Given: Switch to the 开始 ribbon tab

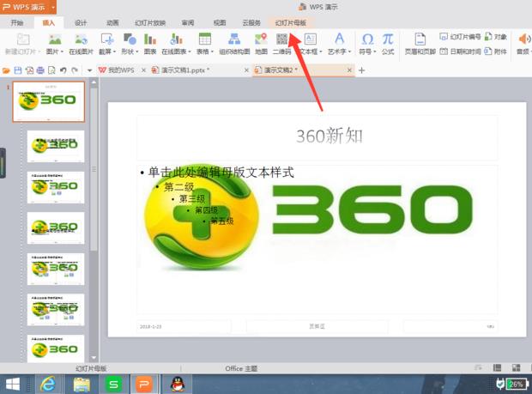Looking at the screenshot, I should click(17, 22).
